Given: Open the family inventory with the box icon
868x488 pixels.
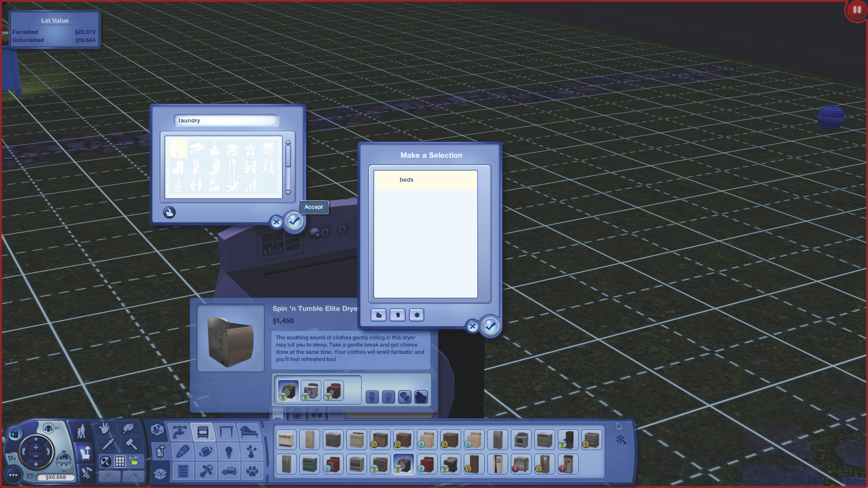Looking at the screenshot, I should tap(160, 473).
